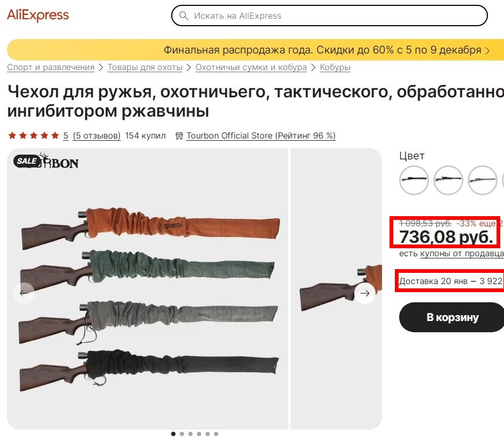Open the "Кобуры" breadcrumb category
This screenshot has width=504, height=443.
tap(335, 67)
